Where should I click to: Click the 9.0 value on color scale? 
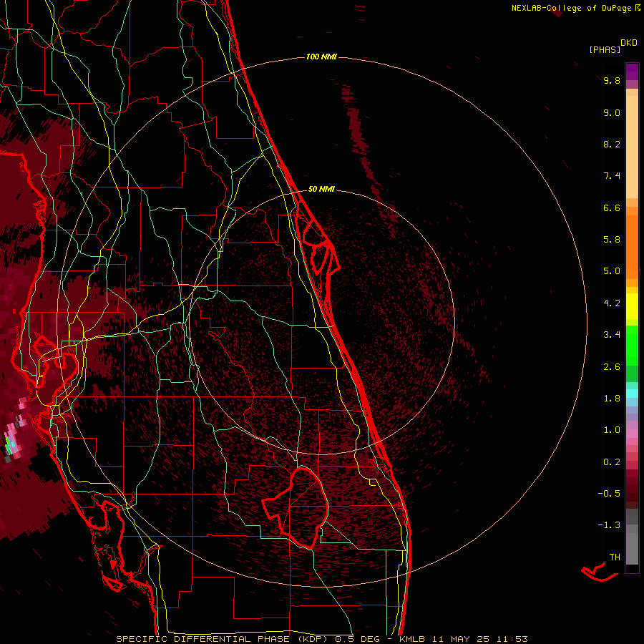tap(612, 112)
